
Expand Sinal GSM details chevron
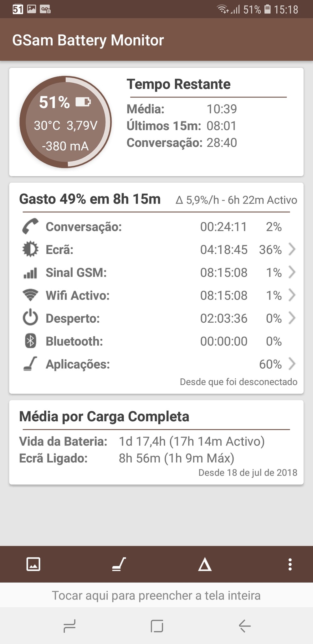[292, 272]
